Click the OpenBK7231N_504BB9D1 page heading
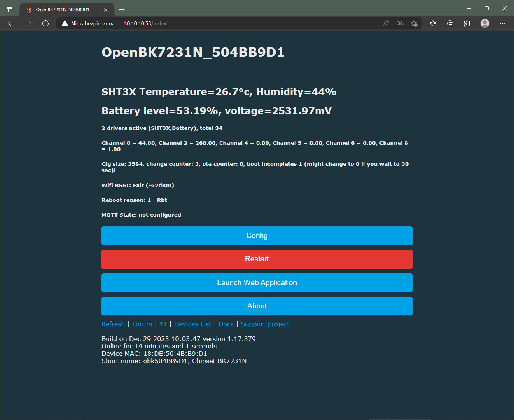Screen dimensions: 514x420 [193, 52]
